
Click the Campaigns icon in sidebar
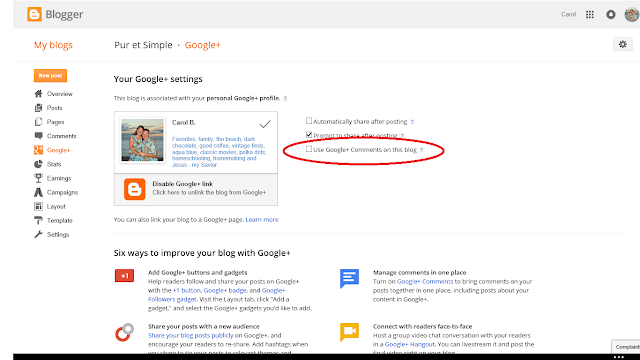38,192
